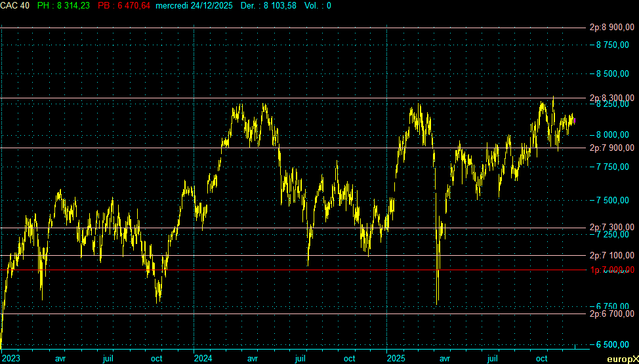
Task: Select the 2p:8 300,00 level label
Action: click(611, 98)
